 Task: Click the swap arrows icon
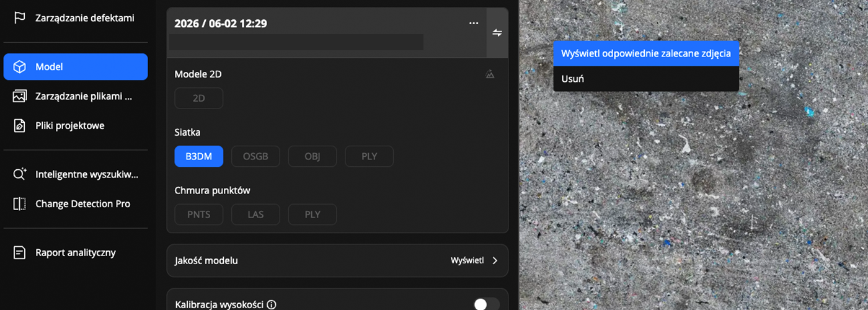(497, 33)
